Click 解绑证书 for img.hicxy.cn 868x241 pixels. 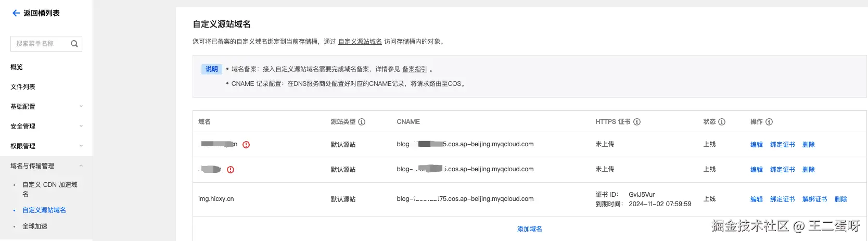pyautogui.click(x=814, y=199)
